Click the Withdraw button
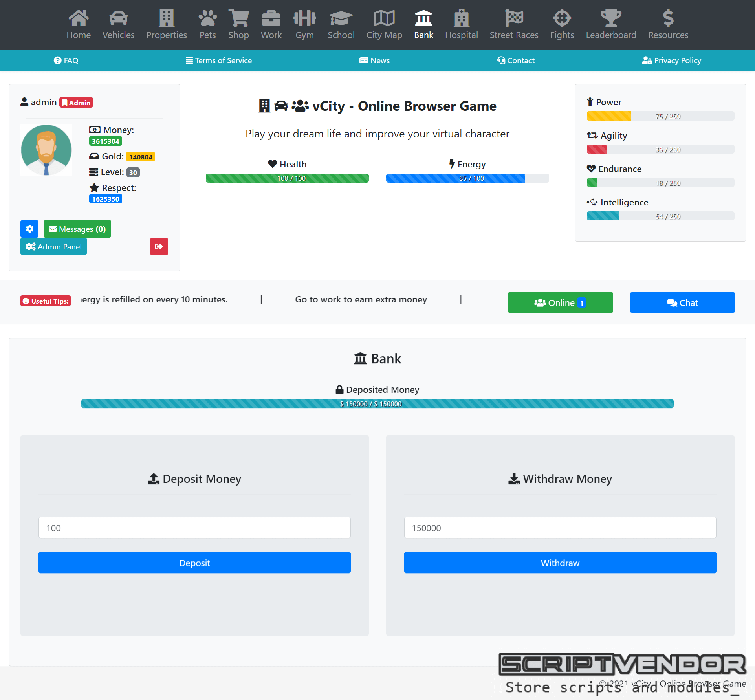 click(560, 563)
